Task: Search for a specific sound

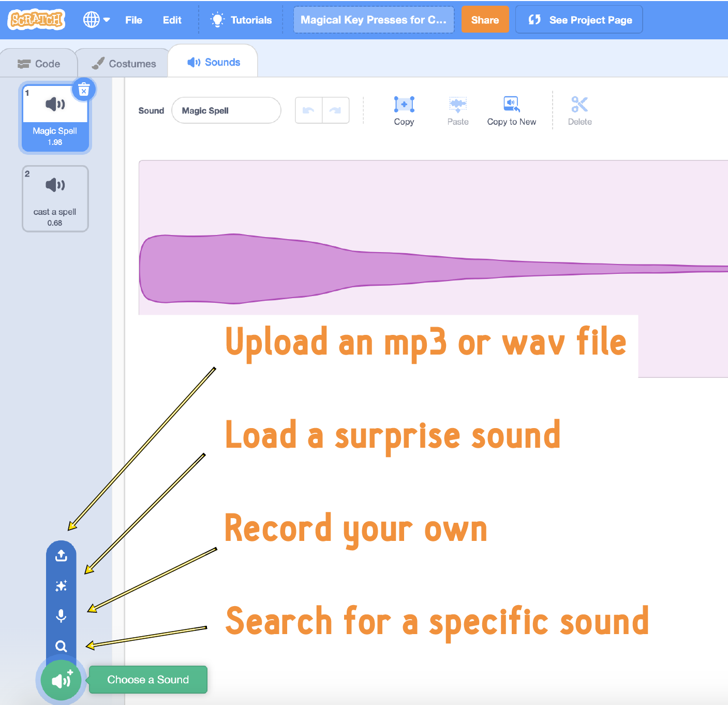Action: tap(61, 646)
